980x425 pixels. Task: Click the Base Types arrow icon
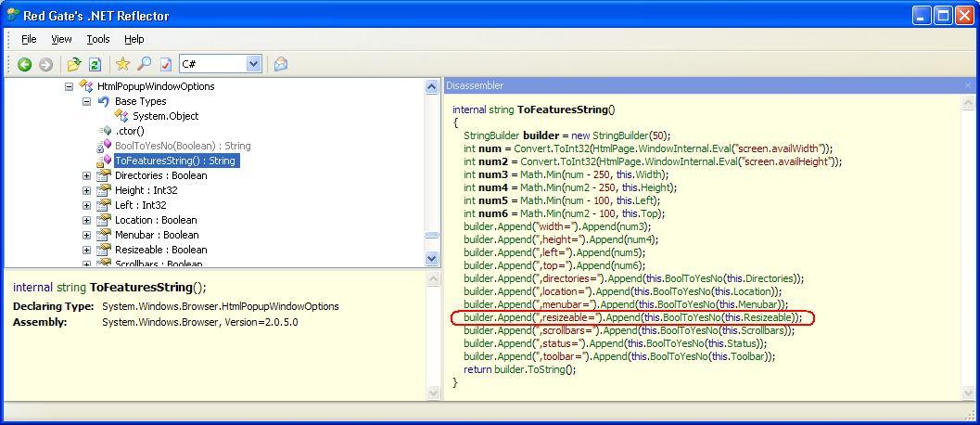[105, 101]
